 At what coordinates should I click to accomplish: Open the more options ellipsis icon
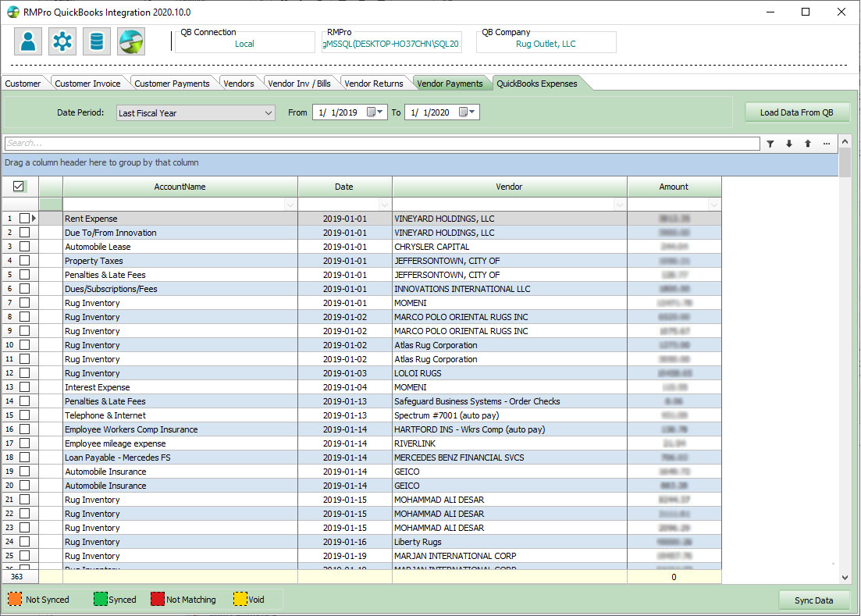[x=827, y=144]
